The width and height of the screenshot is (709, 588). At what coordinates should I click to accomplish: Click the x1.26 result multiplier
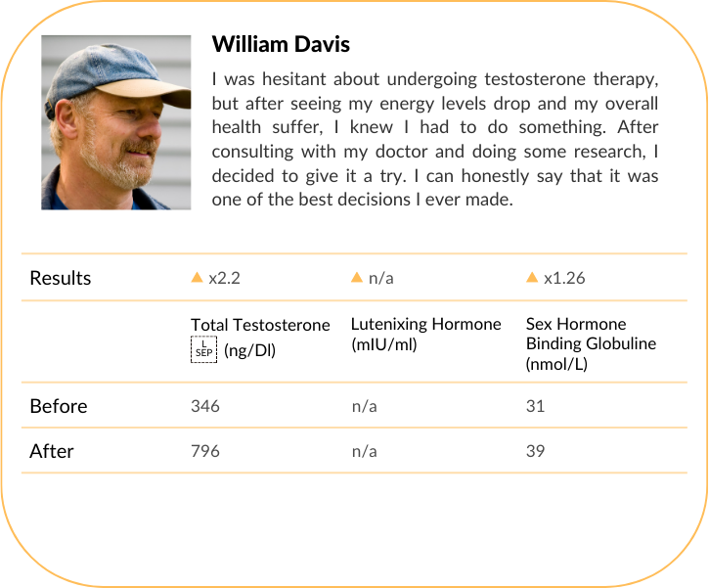[x=564, y=278]
